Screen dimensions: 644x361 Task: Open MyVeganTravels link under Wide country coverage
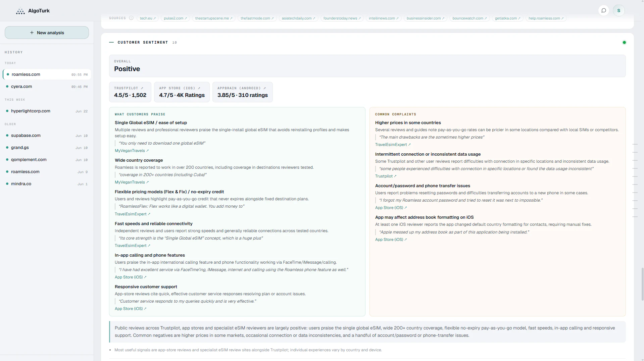click(132, 182)
